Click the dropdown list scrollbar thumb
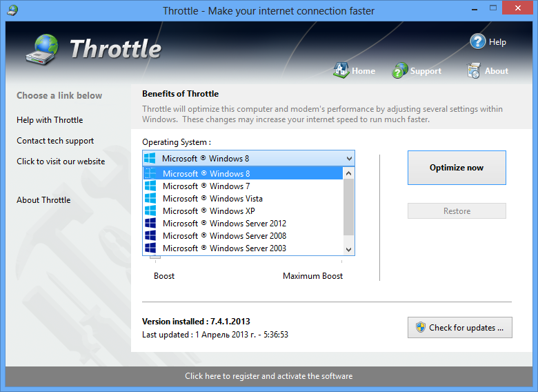538x392 pixels. (348, 207)
